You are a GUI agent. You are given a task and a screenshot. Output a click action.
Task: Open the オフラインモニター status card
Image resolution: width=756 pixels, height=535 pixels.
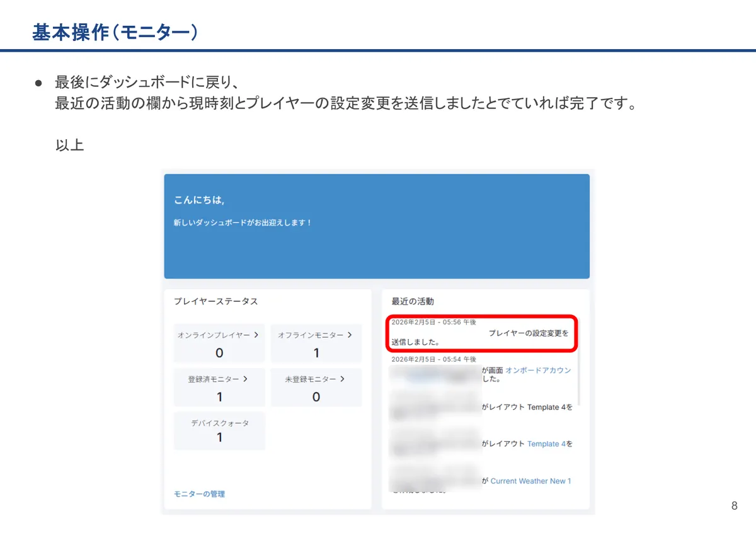click(316, 343)
